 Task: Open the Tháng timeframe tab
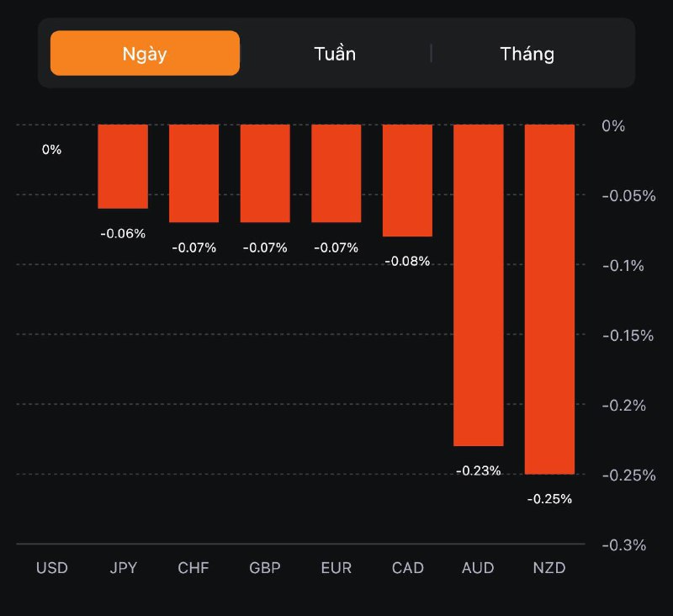coord(527,54)
